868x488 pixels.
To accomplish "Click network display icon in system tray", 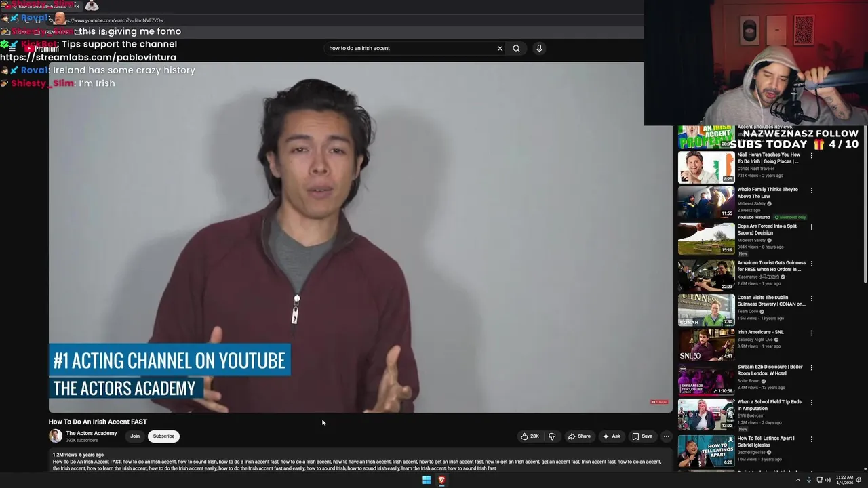I will (x=819, y=480).
